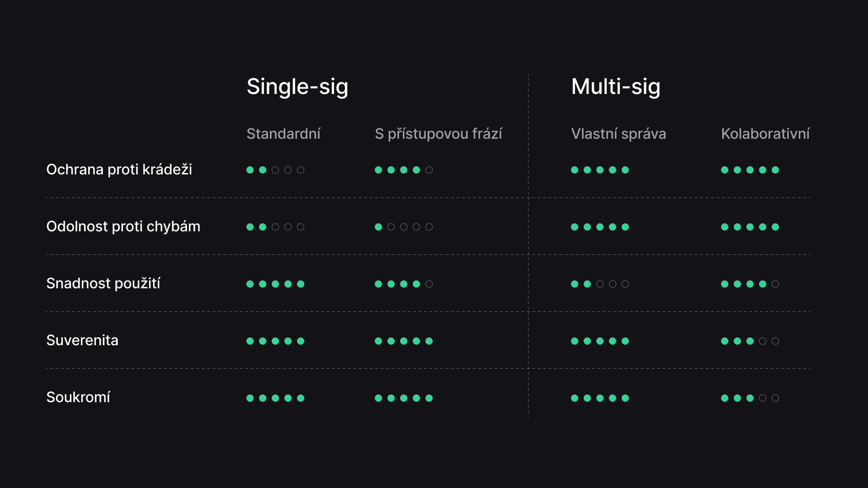
Task: Click passphrase column theft protection dot rating
Action: pos(404,170)
